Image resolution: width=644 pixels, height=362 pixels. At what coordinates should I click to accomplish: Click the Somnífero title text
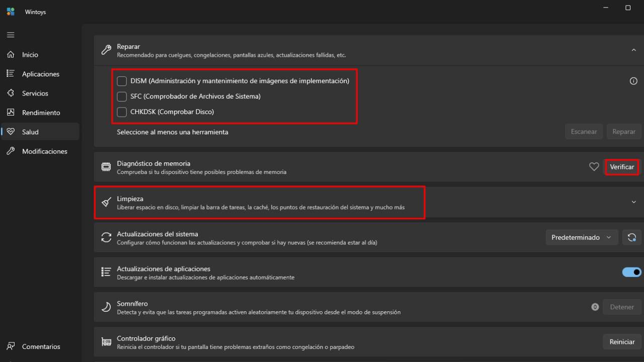pos(132,304)
